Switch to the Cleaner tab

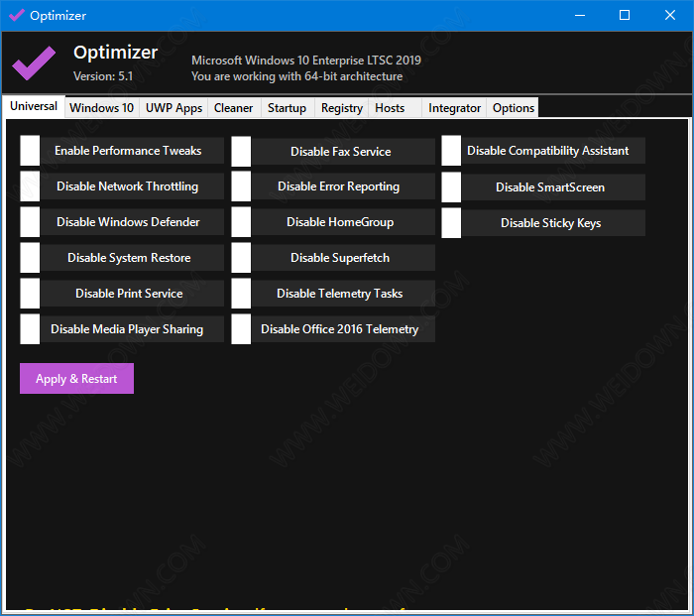234,108
